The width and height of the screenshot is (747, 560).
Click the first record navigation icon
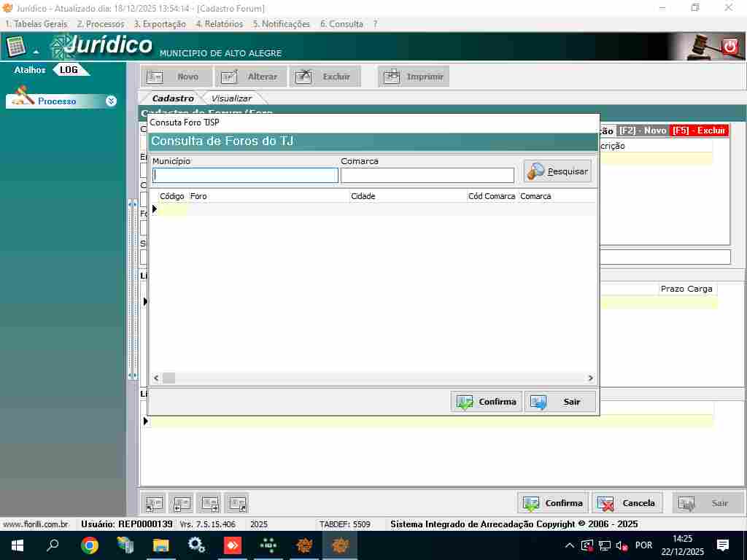coord(154,503)
